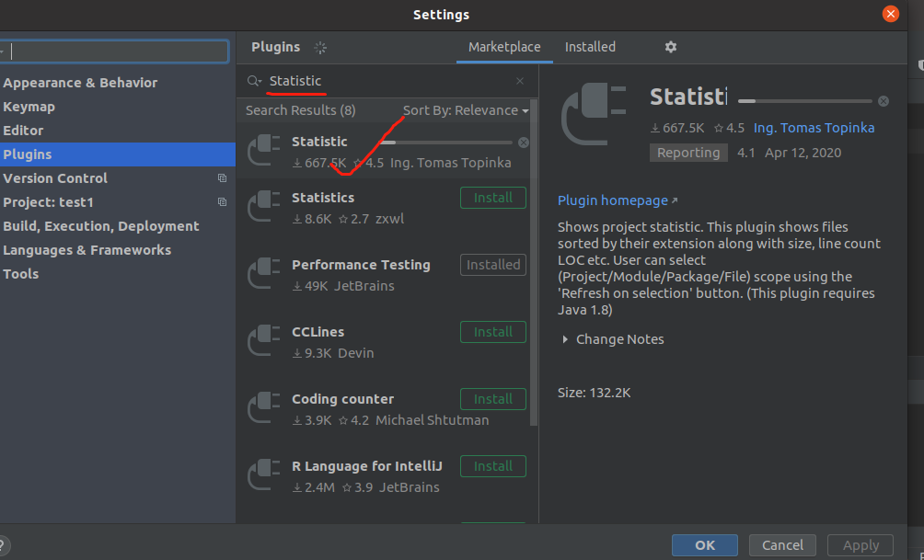
Task: Click Statistic download progress bar in list
Action: (446, 143)
